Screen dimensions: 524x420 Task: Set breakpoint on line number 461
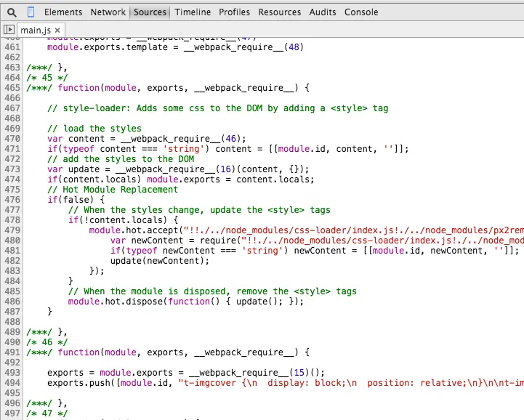click(12, 47)
